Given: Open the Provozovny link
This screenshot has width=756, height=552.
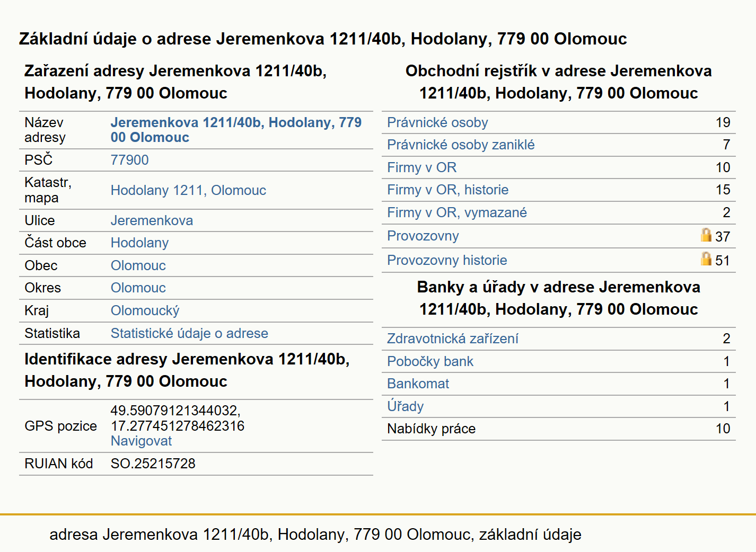Looking at the screenshot, I should point(423,236).
